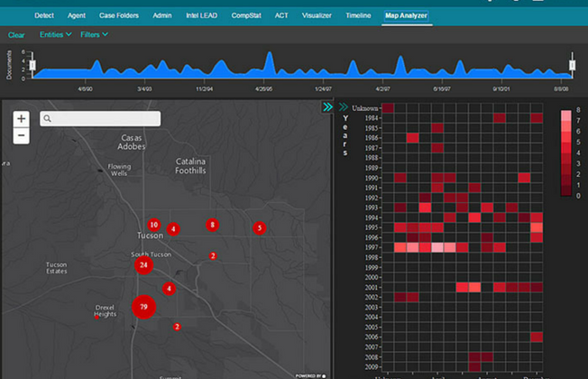
Task: Zoom in on the map
Action: (22, 119)
